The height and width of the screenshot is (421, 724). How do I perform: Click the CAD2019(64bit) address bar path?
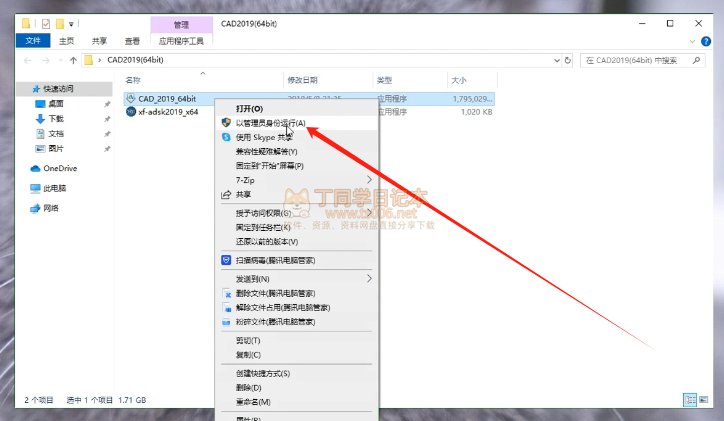coord(135,60)
